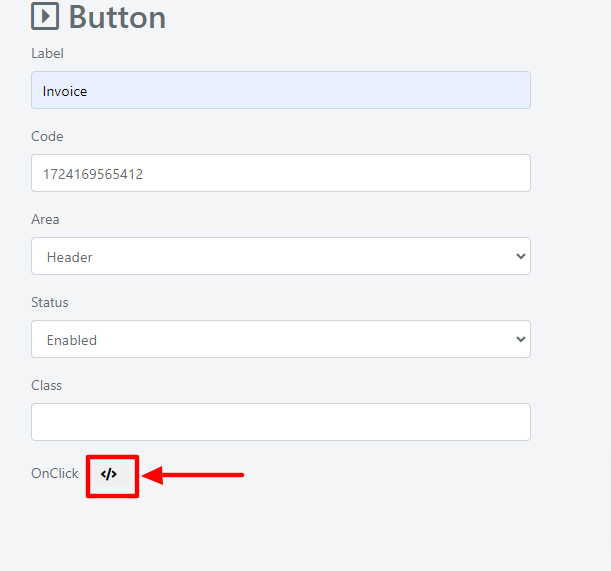
Task: Click the Code field caption
Action: [x=47, y=136]
